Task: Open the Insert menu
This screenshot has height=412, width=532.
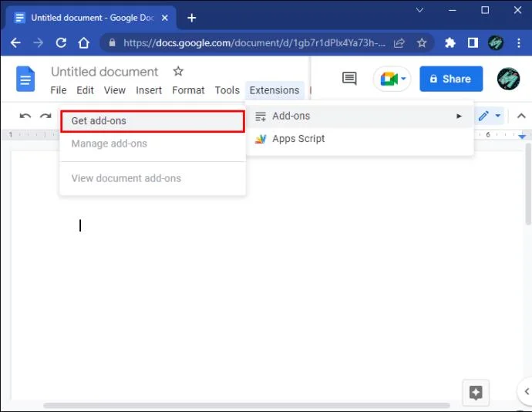Action: pyautogui.click(x=149, y=90)
